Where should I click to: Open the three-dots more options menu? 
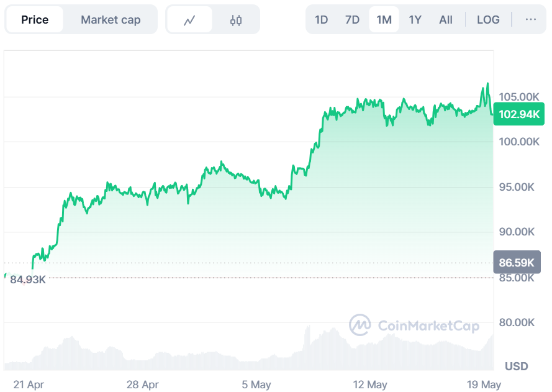(530, 19)
